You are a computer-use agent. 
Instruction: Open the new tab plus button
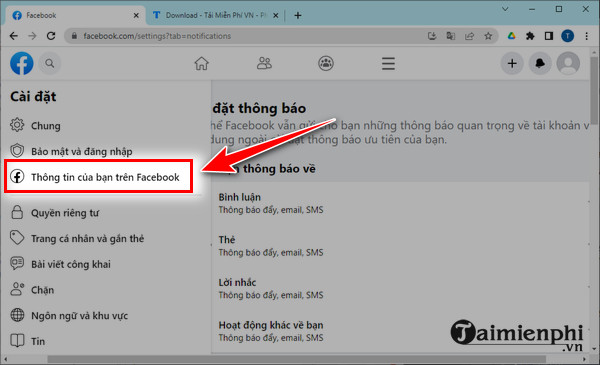coord(298,15)
